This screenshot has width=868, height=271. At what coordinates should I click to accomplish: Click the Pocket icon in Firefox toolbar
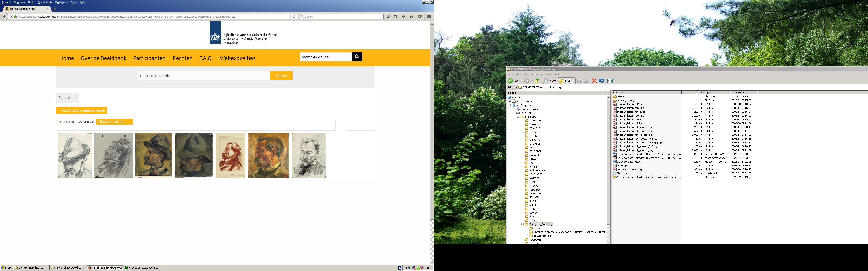420,16
